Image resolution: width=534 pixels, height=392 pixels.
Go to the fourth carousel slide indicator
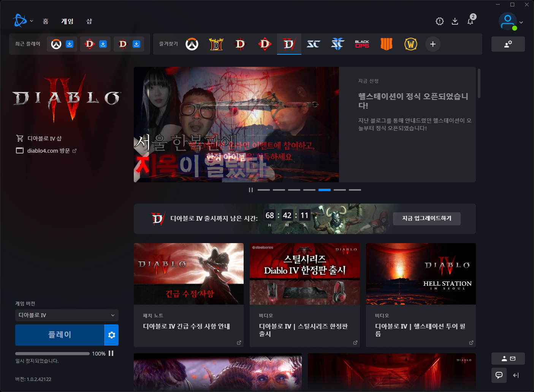pyautogui.click(x=309, y=190)
